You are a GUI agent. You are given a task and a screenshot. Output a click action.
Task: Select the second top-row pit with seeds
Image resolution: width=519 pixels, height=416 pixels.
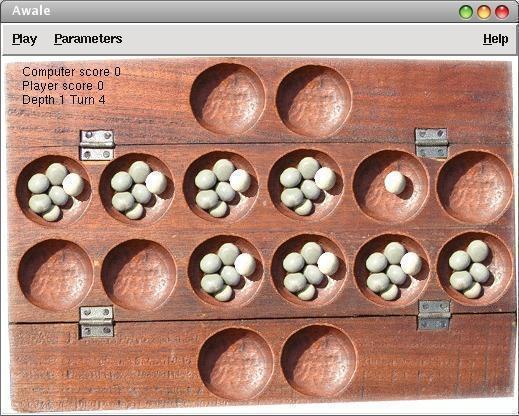click(137, 189)
